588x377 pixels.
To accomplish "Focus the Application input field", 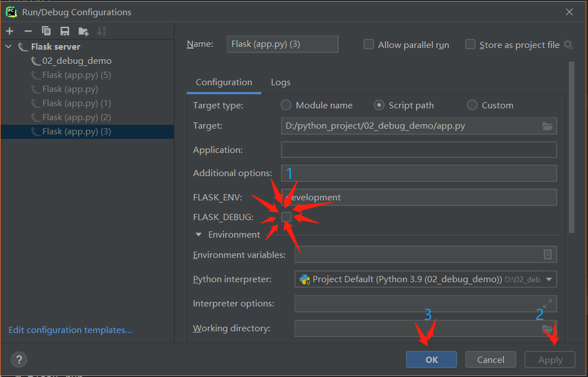I will 419,150.
